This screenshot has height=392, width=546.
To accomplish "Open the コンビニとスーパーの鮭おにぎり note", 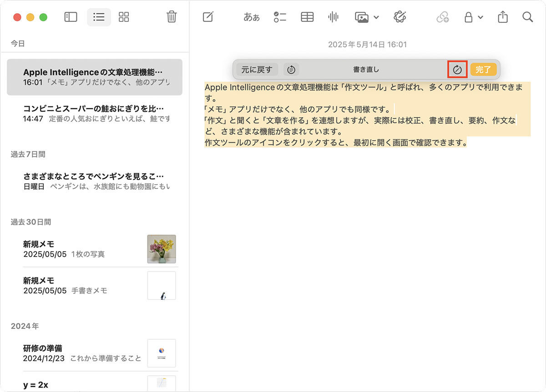I will point(95,113).
